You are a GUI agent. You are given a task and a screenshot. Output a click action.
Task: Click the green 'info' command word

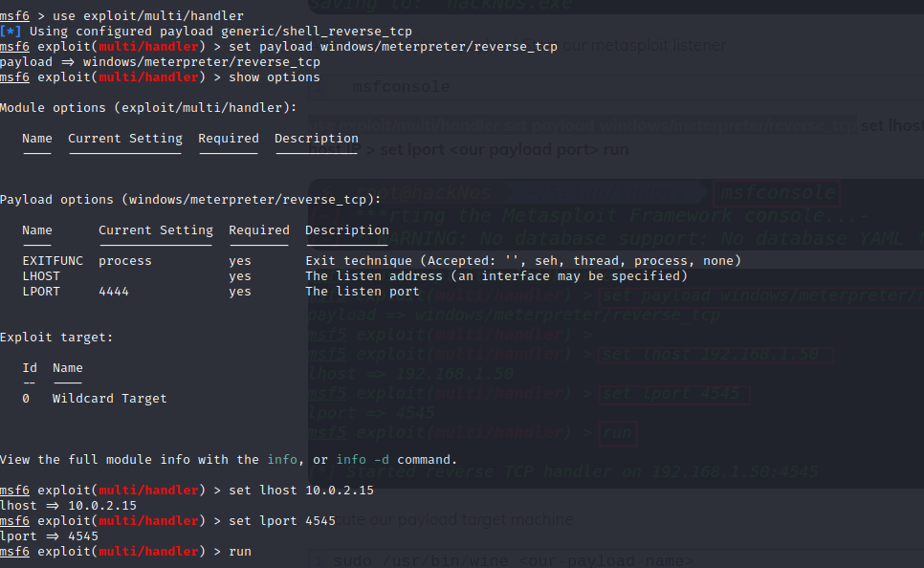pyautogui.click(x=282, y=460)
